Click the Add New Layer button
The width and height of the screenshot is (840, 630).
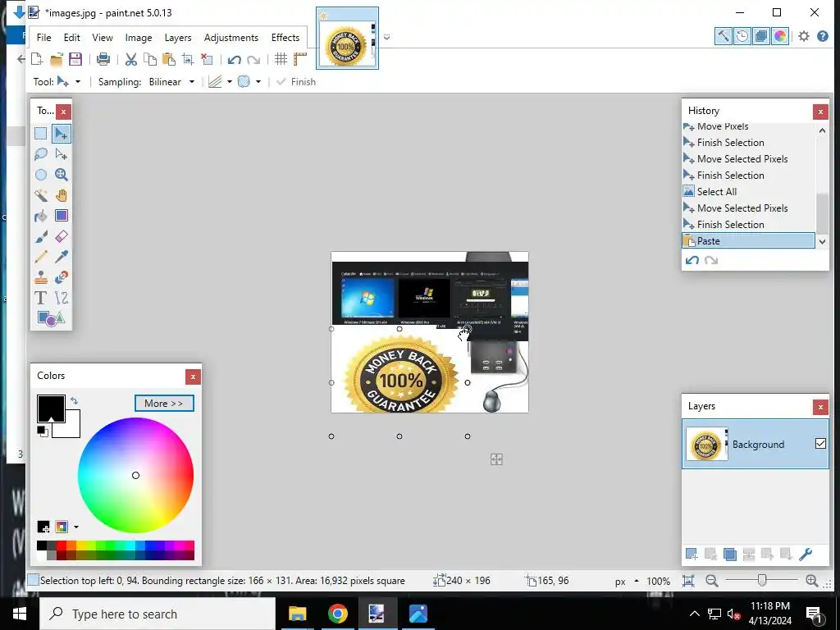[692, 554]
